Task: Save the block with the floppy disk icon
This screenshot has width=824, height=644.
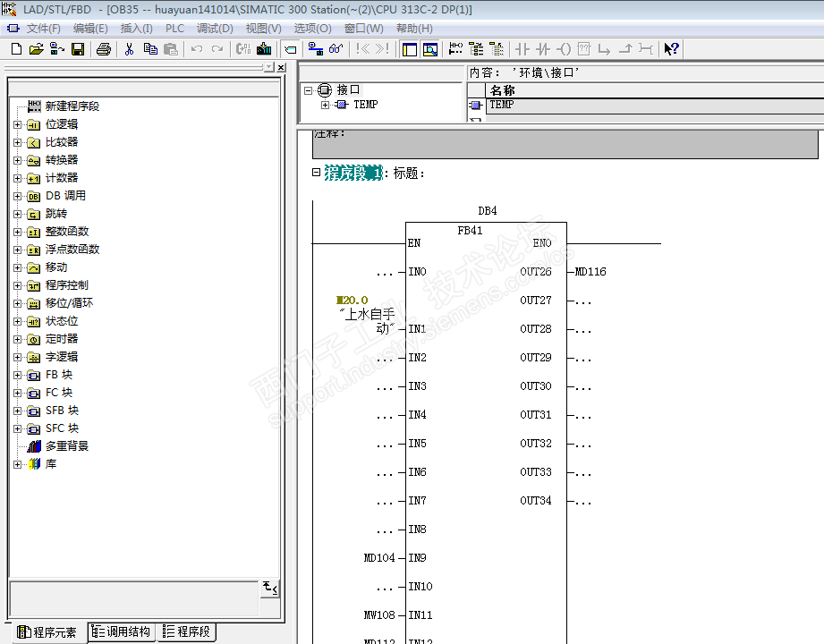Action: click(78, 49)
